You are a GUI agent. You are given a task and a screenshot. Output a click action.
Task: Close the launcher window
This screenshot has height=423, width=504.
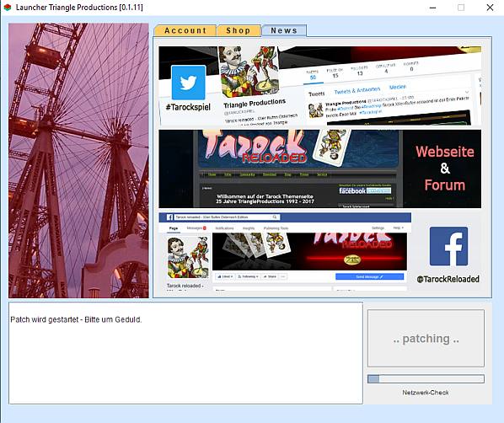point(490,8)
